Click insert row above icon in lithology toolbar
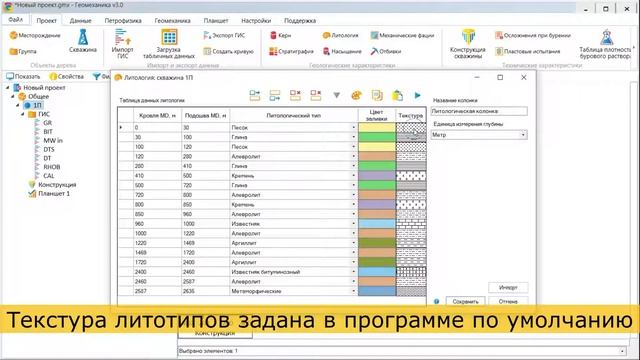The height and width of the screenshot is (360, 640). point(255,96)
